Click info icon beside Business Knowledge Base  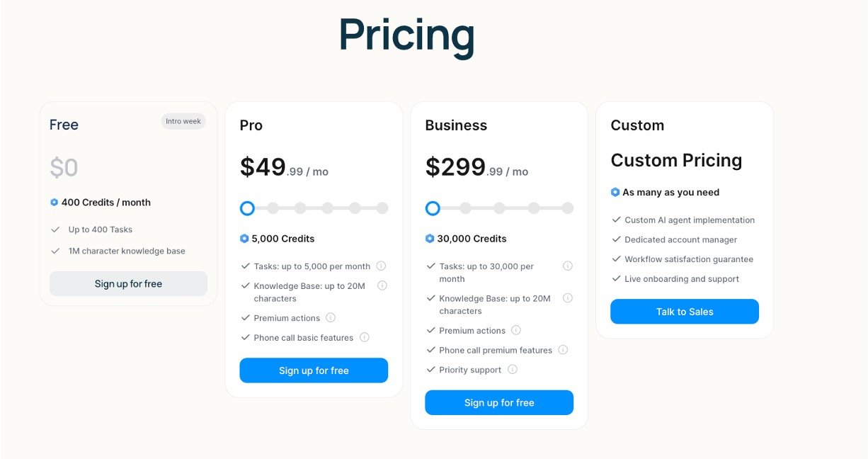(x=568, y=298)
